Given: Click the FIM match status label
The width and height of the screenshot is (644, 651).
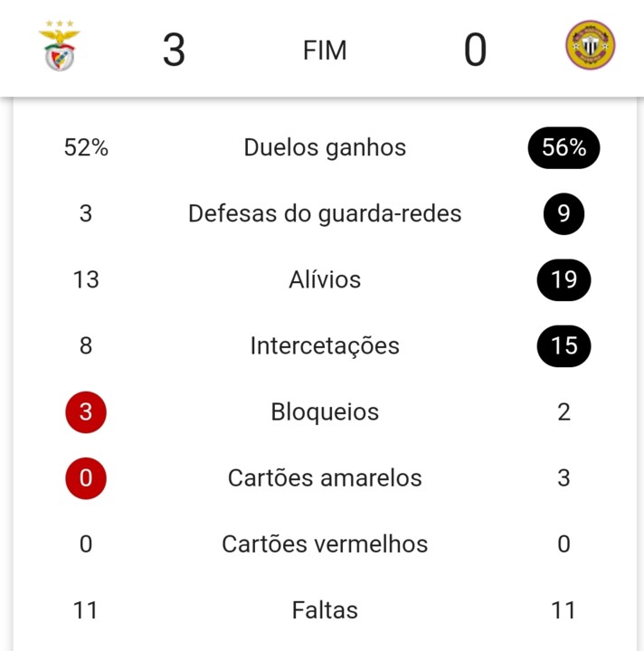Looking at the screenshot, I should pos(325,51).
